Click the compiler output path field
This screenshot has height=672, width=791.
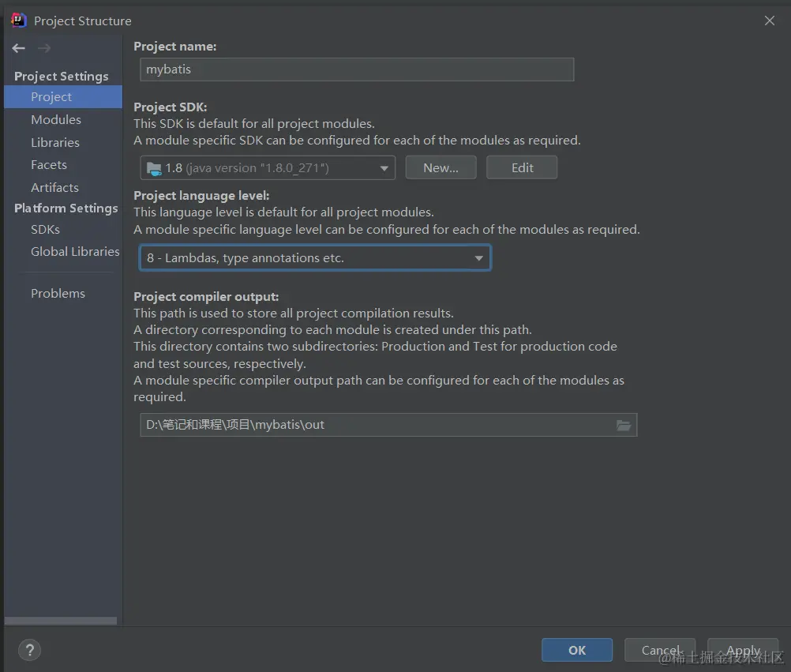[388, 425]
